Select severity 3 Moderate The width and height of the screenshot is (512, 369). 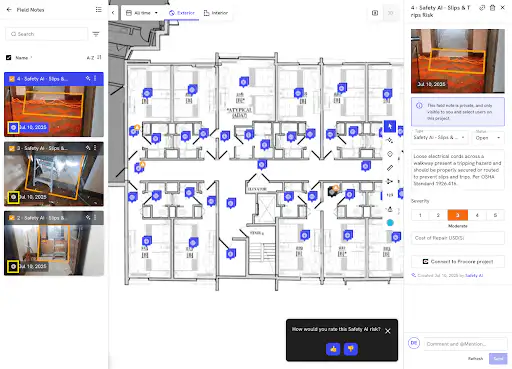458,215
